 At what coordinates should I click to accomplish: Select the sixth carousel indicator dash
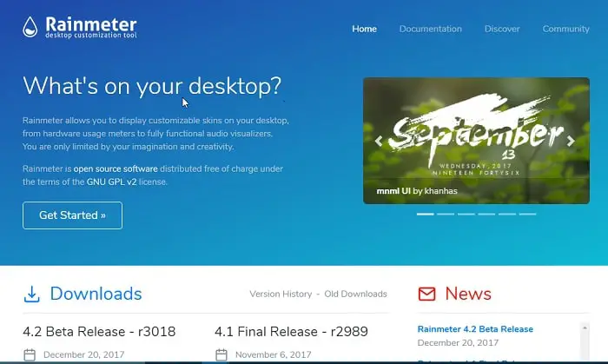528,214
